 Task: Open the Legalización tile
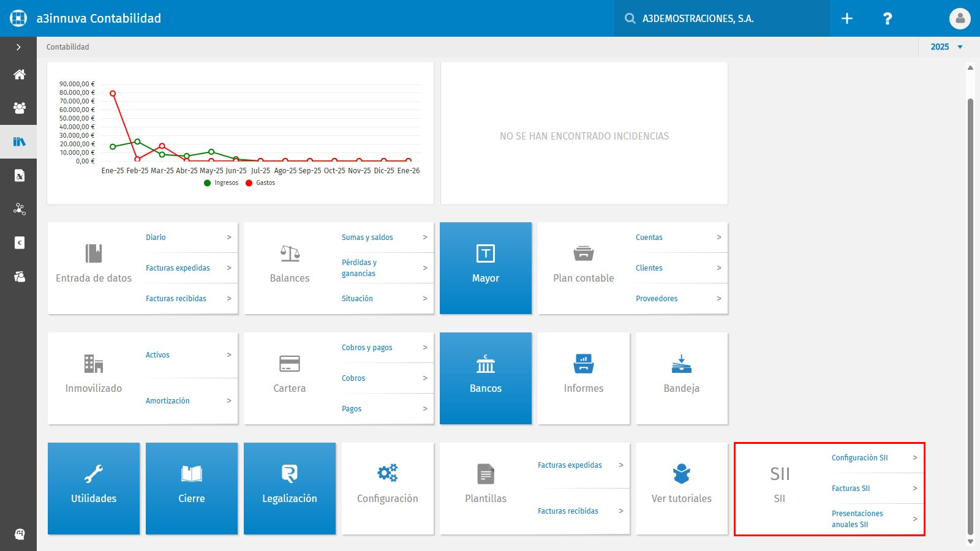(290, 489)
